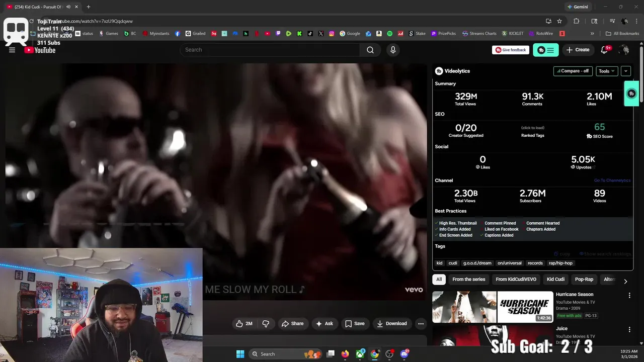
Task: Click the rap/hip-hop tag
Action: click(560, 263)
